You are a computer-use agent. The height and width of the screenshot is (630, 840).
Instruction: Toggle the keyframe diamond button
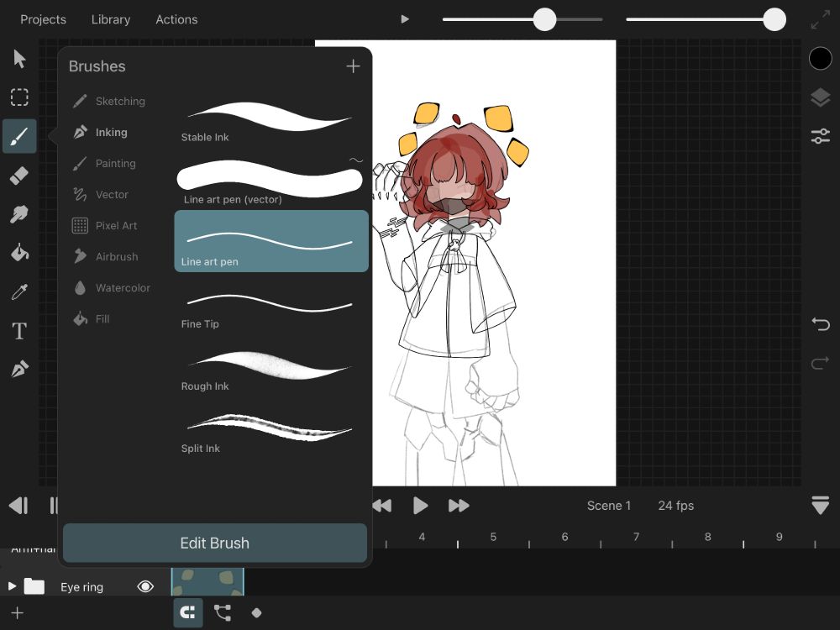(256, 612)
